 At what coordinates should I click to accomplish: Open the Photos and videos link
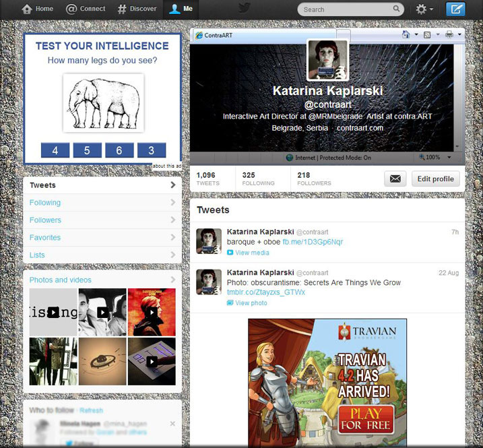click(x=61, y=280)
